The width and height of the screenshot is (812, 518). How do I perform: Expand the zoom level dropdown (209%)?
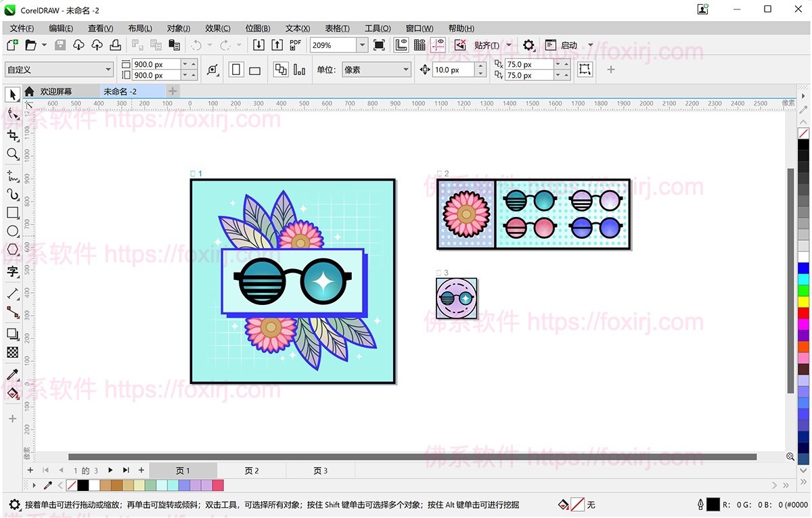tap(363, 45)
